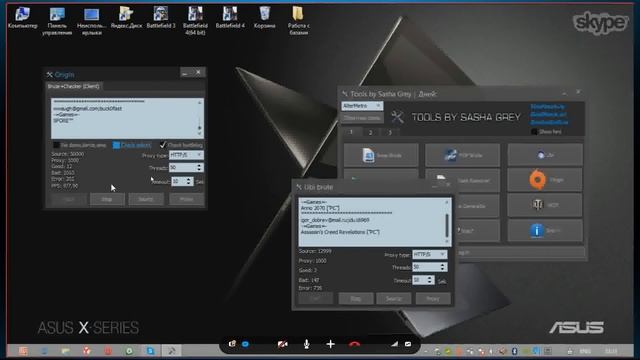This screenshot has height=360, width=640.
Task: Toggle the first dark checkbox in Origin window
Action: (56, 145)
